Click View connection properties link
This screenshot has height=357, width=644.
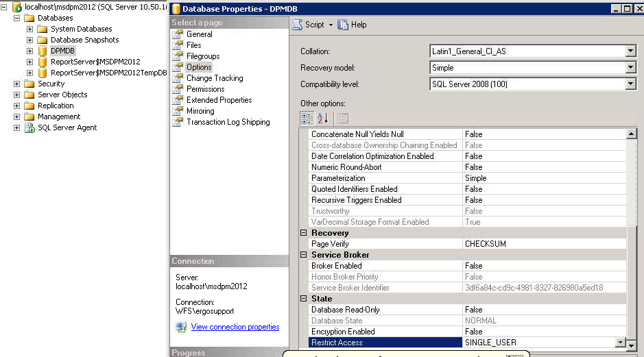coord(235,327)
